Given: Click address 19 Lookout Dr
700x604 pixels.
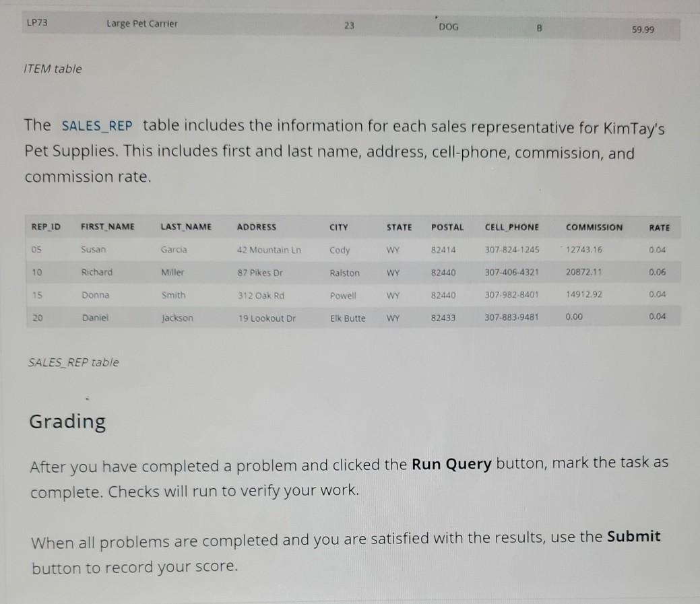Looking at the screenshot, I should pos(267,318).
